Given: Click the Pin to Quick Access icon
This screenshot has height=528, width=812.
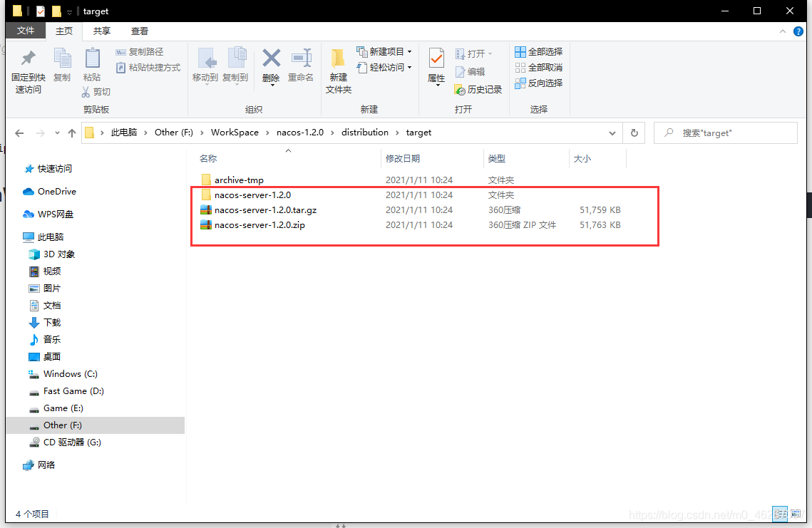Looking at the screenshot, I should coord(28,59).
